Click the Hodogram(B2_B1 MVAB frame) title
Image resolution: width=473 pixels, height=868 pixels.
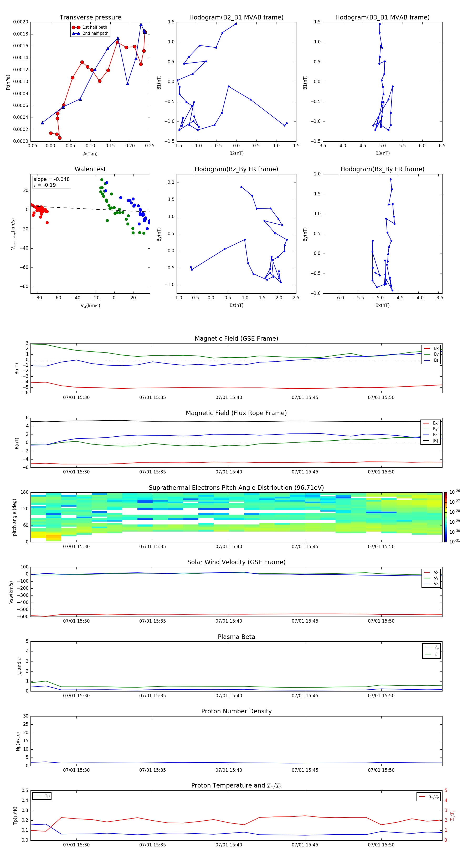(236, 18)
